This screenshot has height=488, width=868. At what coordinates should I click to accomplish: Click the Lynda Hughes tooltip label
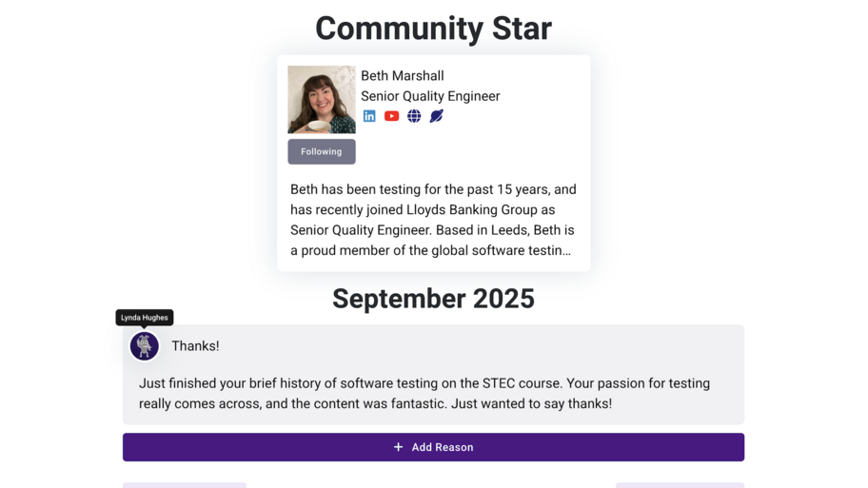(145, 318)
